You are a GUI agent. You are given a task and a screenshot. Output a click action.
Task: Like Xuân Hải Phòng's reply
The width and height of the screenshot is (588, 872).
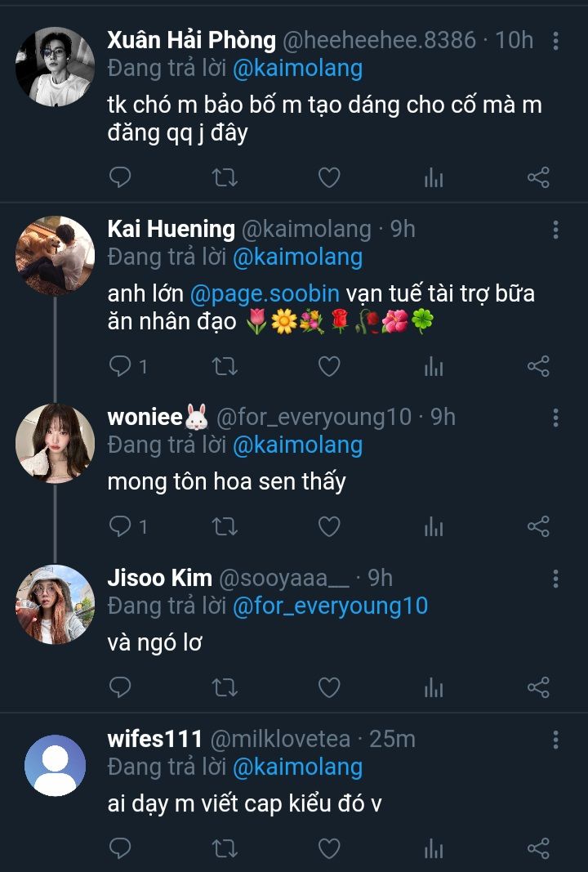[x=329, y=177]
